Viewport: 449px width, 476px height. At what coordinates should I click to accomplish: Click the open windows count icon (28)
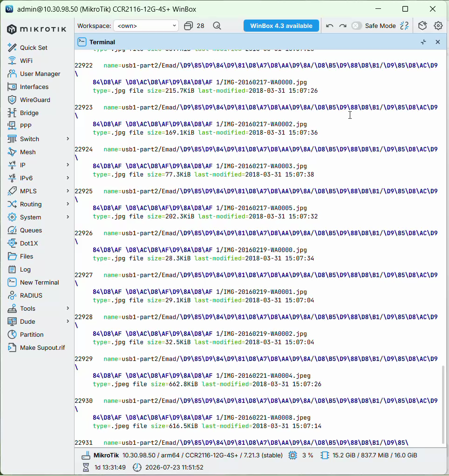click(x=188, y=26)
